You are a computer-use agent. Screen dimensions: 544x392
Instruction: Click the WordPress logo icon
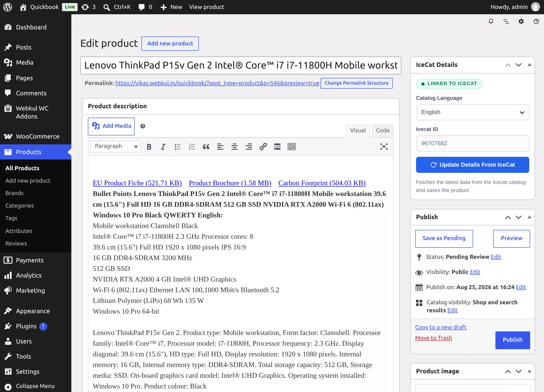(7, 7)
